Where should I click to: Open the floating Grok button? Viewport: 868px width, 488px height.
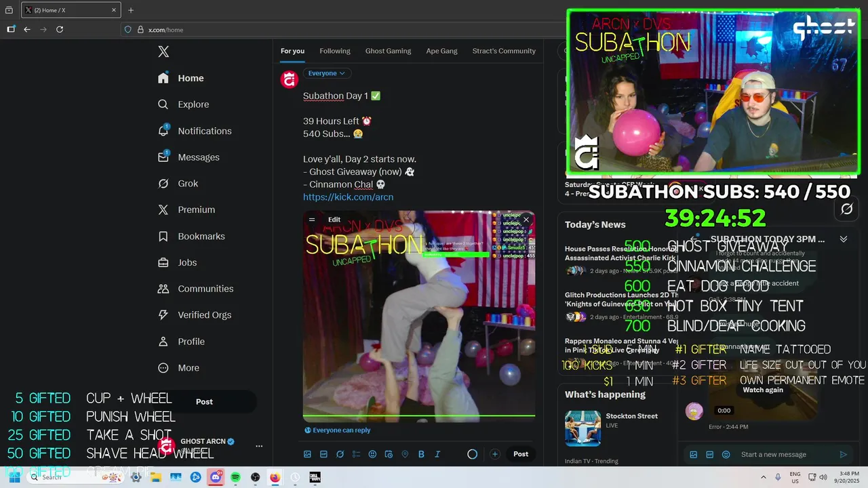pyautogui.click(x=846, y=209)
